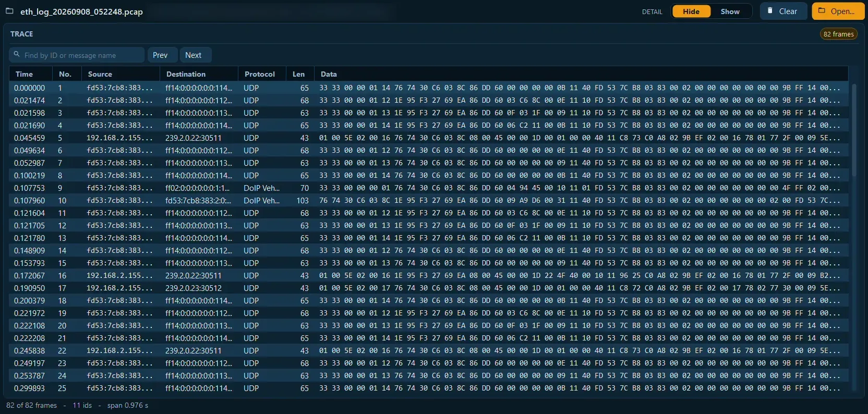Click the first DoIP Veh... protocol in frame 9
The image size is (868, 414).
[261, 188]
